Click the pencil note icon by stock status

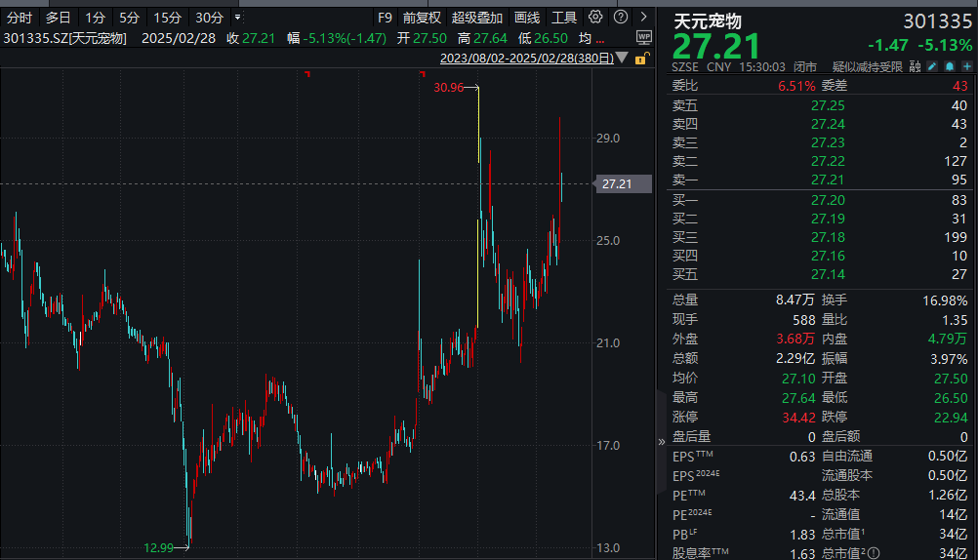pos(932,66)
